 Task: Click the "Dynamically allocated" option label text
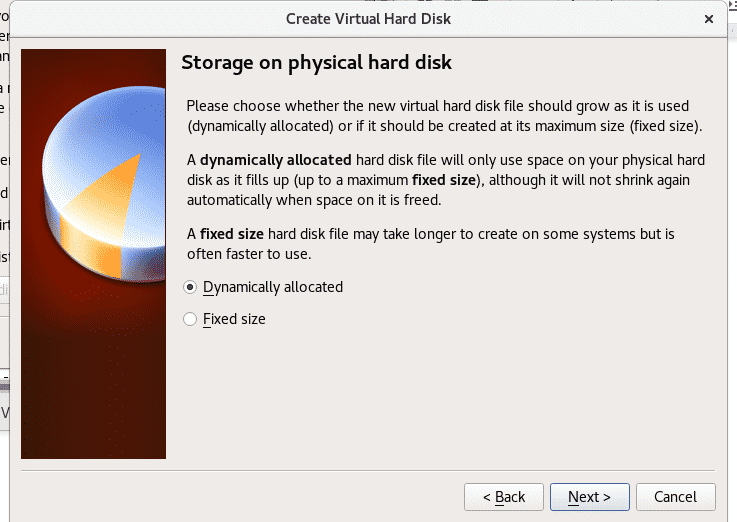tap(273, 287)
